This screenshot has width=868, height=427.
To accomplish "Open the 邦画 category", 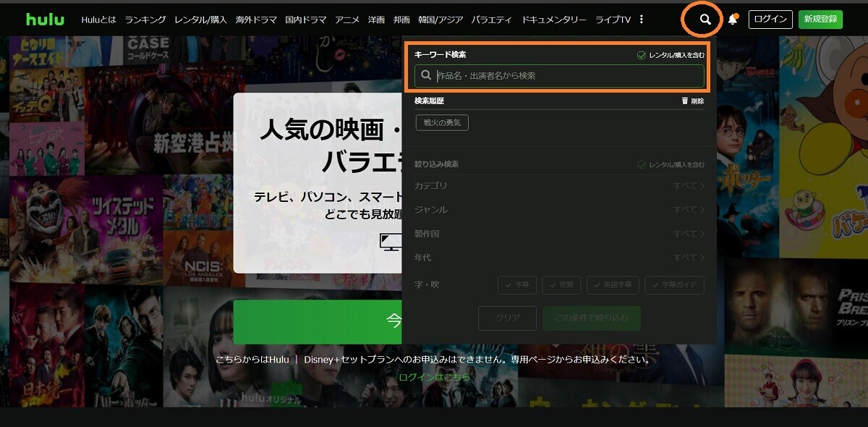I will point(402,20).
